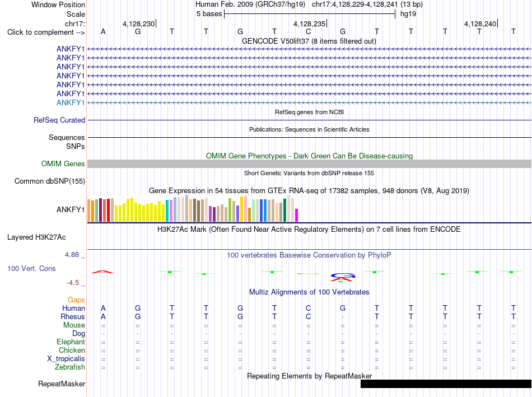Screen dimensions: 532x397
Task: Click the Layered H3K27Ac track label
Action: coord(36,237)
